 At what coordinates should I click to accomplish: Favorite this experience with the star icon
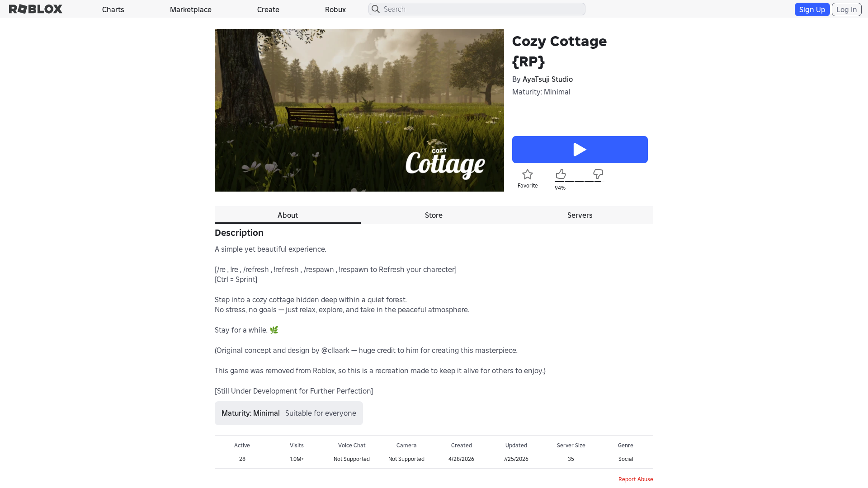point(528,174)
